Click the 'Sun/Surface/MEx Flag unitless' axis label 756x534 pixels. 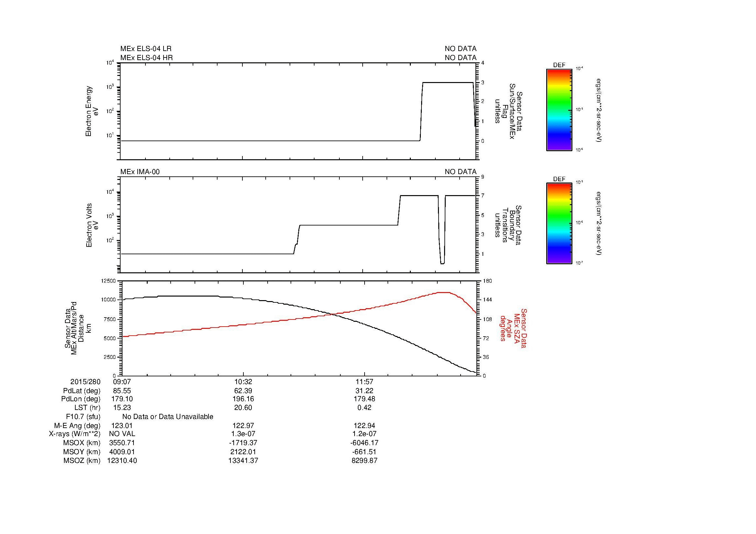tap(508, 111)
